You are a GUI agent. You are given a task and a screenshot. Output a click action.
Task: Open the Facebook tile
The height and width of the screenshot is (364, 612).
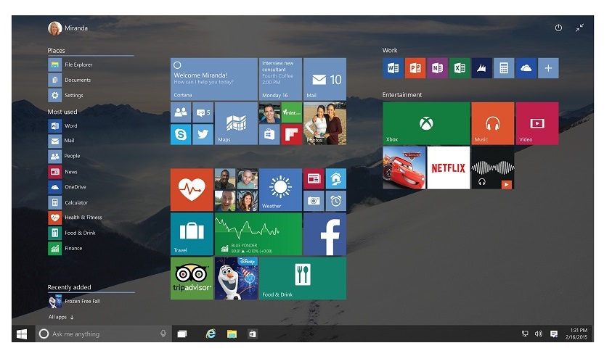(325, 233)
